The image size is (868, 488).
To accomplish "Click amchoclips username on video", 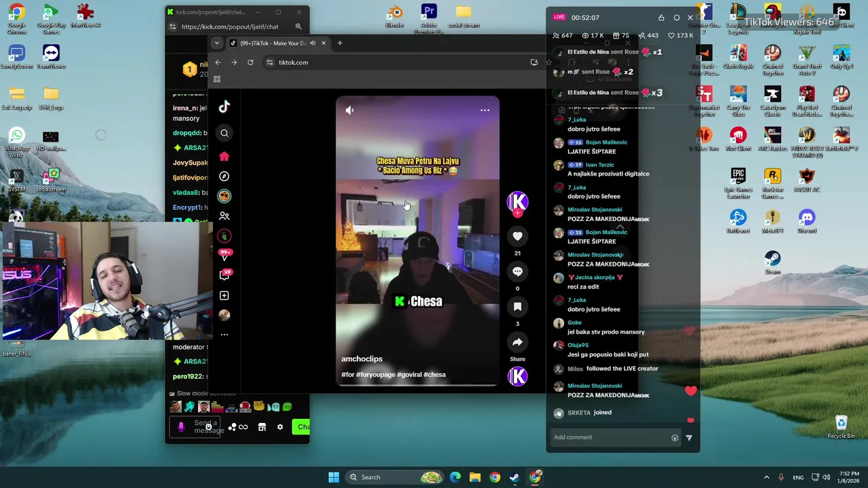I will tap(362, 359).
